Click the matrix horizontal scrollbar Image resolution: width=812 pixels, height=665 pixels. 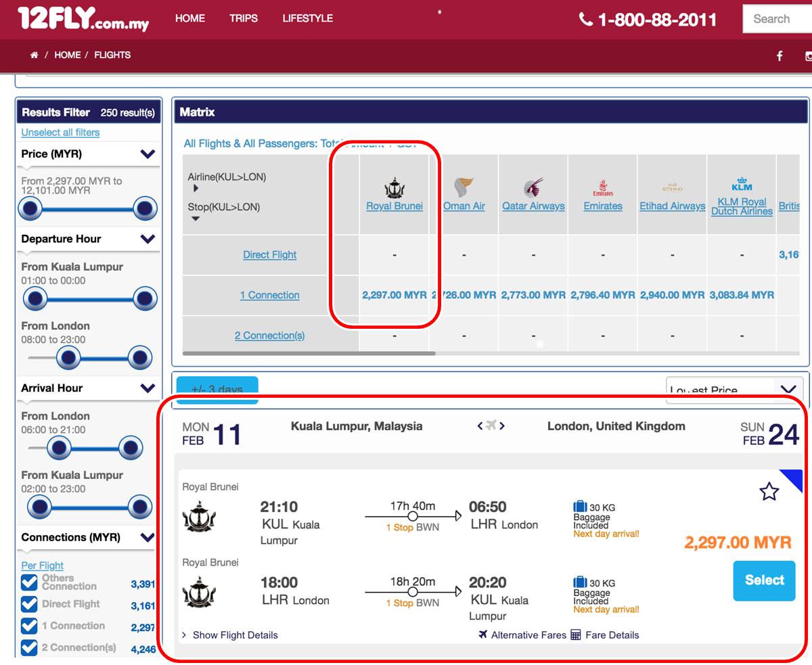[309, 353]
